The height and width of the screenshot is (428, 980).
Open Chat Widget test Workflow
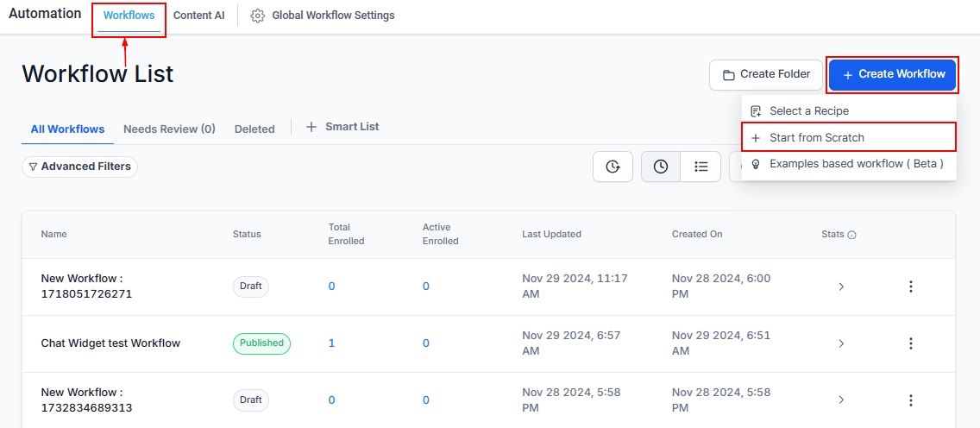click(x=110, y=343)
